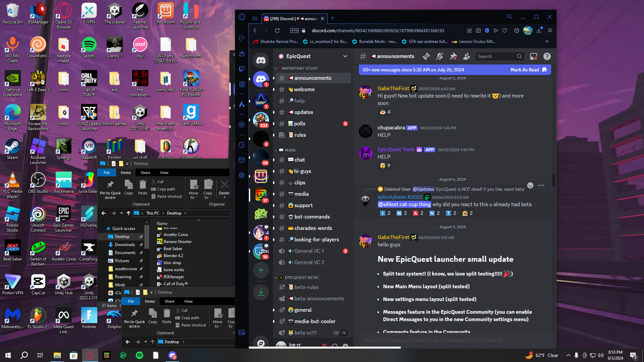
Task: Open pinned messages in announcements channel
Action: [x=453, y=56]
